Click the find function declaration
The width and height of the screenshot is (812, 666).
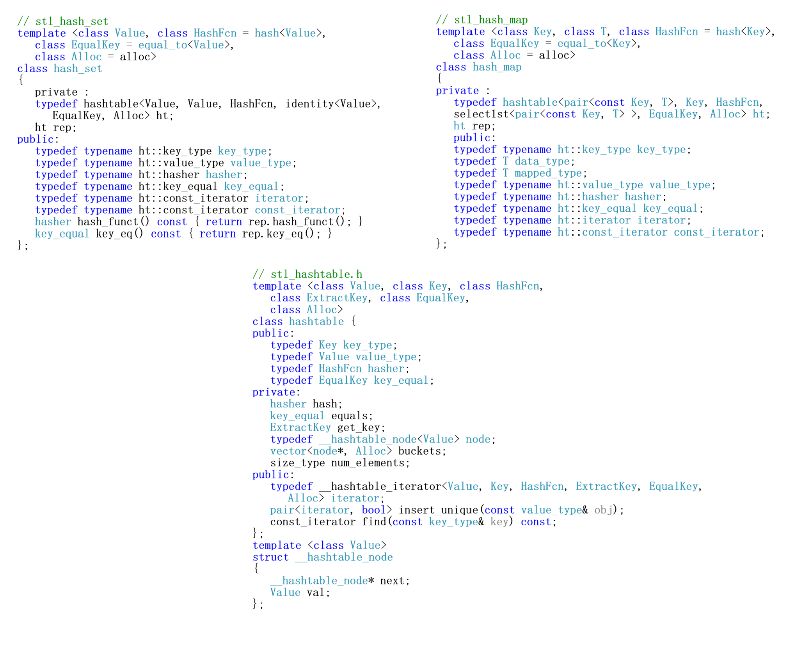pos(373,521)
